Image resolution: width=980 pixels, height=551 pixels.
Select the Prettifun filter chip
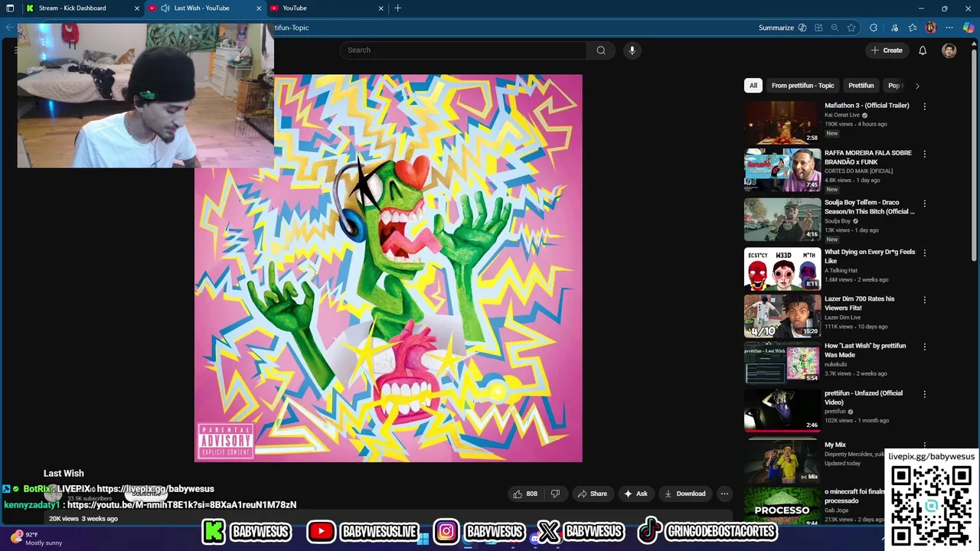pyautogui.click(x=861, y=86)
